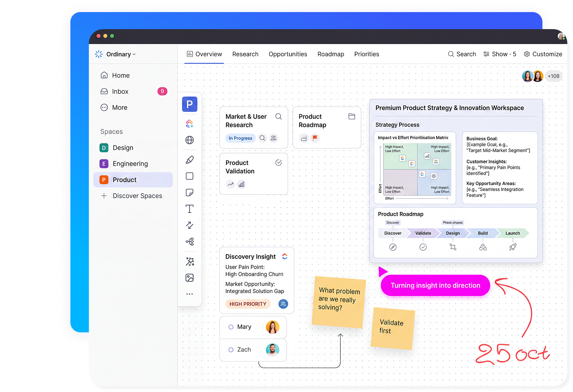
Task: Select the image insert tool
Action: (190, 278)
